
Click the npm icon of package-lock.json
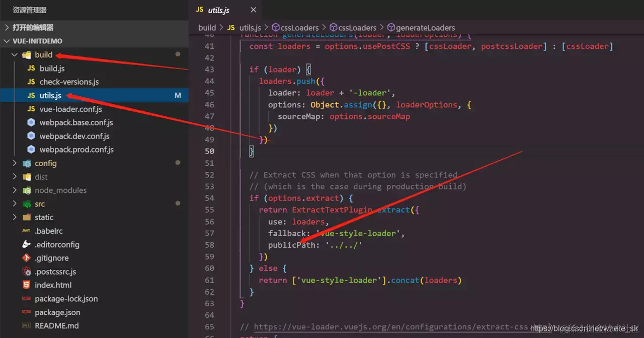[x=27, y=299]
